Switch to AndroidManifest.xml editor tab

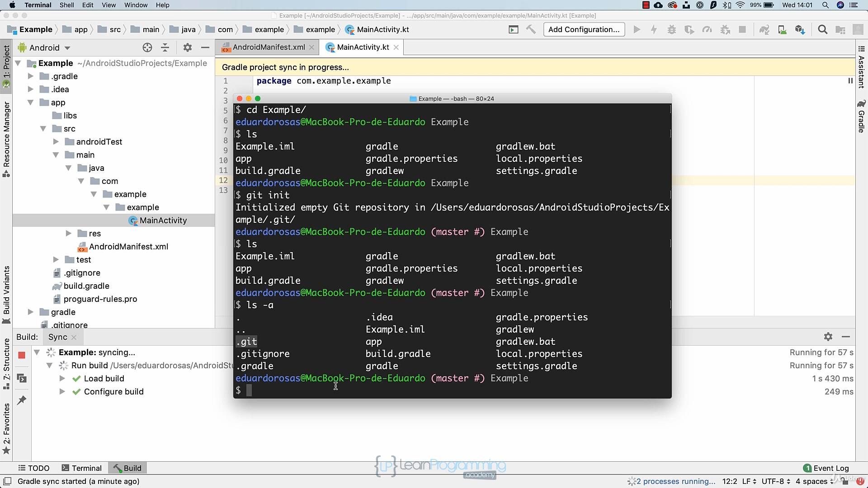(x=268, y=47)
